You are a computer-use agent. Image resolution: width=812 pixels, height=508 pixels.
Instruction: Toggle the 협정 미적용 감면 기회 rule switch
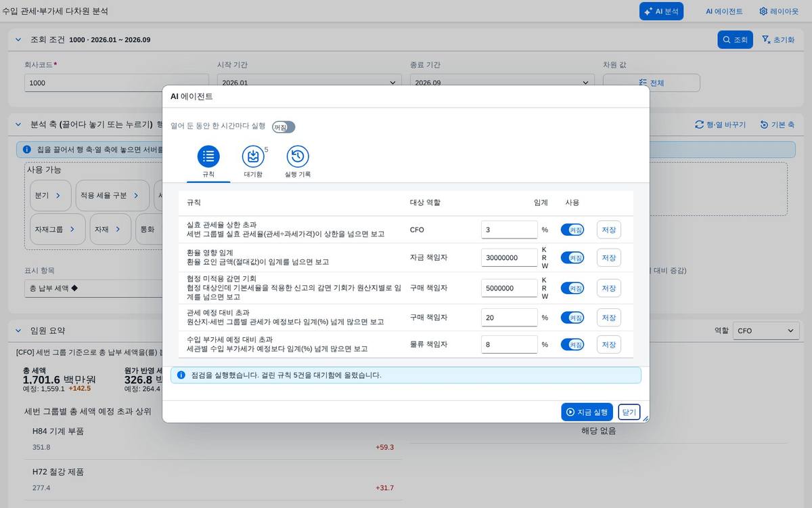pos(572,288)
